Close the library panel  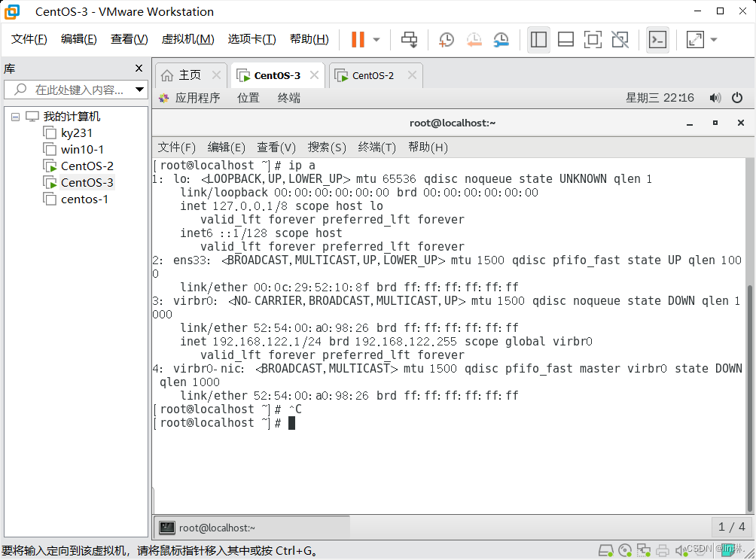(139, 68)
